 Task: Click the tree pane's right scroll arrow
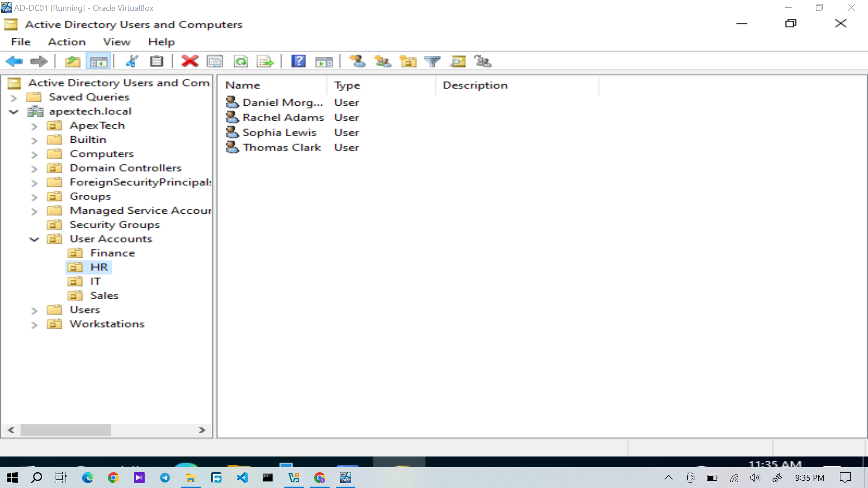pos(202,430)
